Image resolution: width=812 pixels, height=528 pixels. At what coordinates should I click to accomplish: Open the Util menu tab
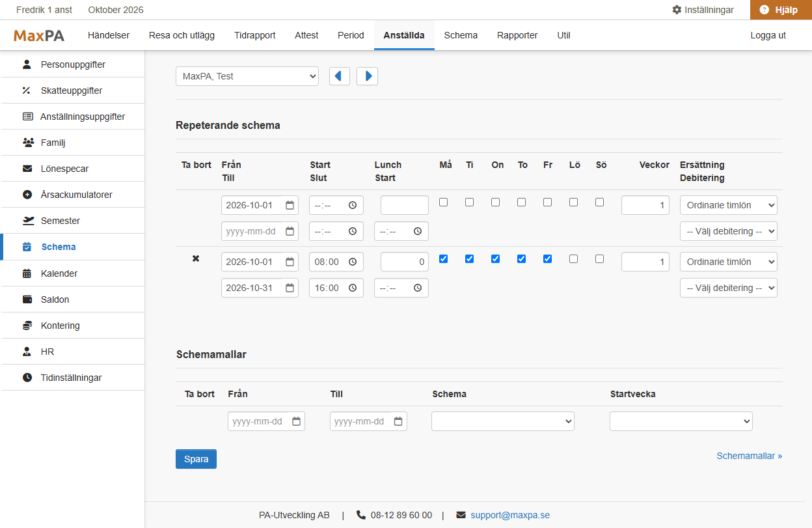click(x=563, y=35)
